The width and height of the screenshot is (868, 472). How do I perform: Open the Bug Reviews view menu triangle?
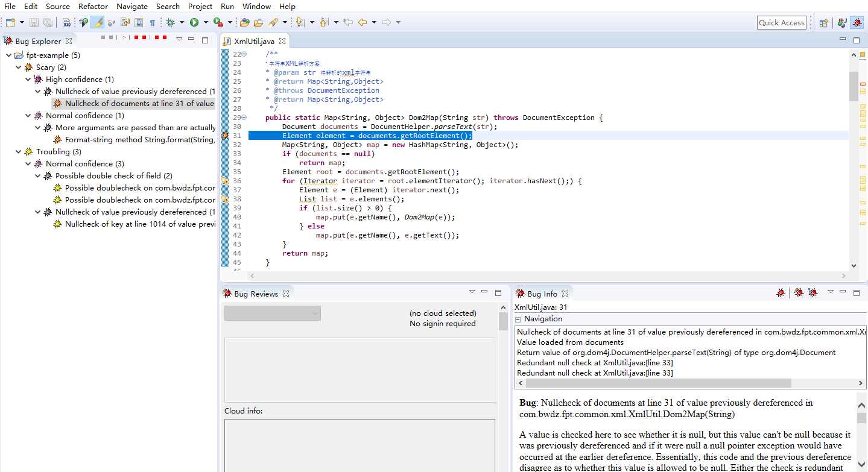[472, 292]
